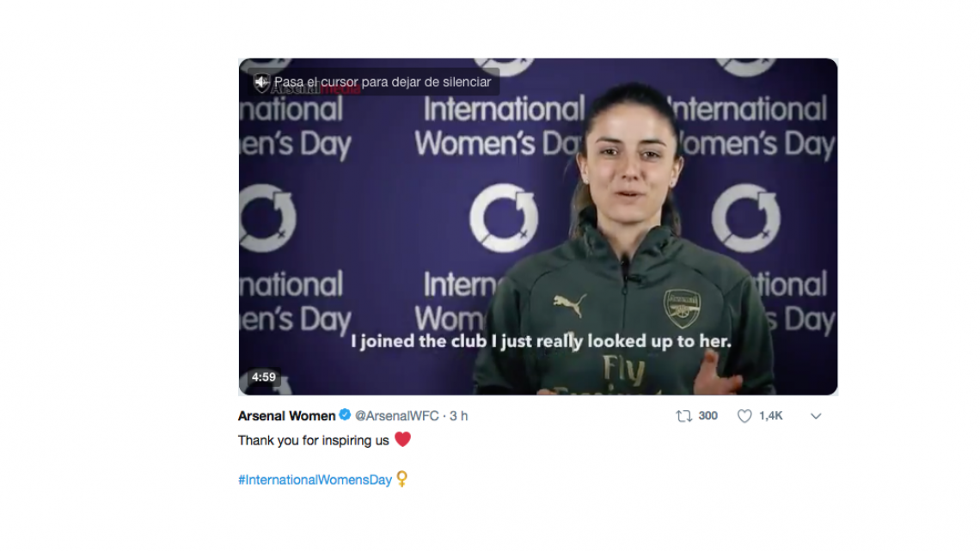Click the Arsenal crest on the jacket
The image size is (980, 551).
681,308
